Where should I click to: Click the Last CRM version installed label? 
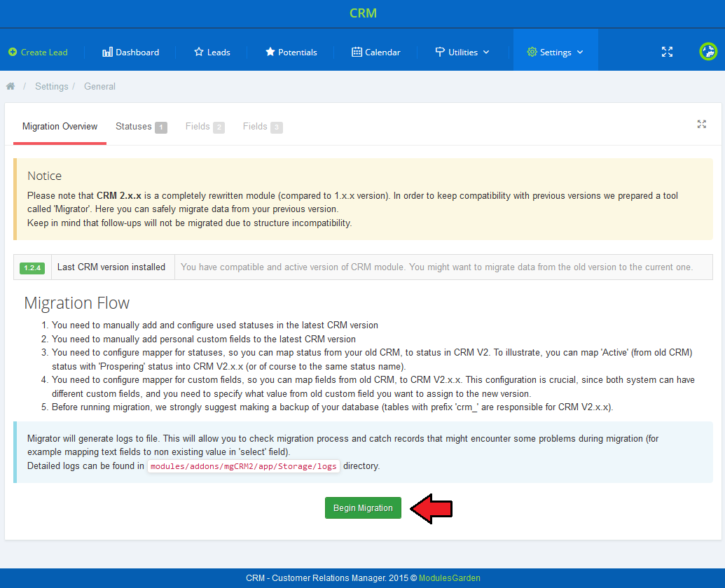111,267
